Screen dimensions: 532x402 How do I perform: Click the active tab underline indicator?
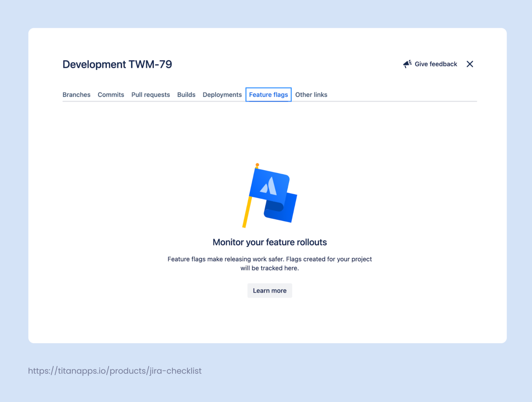pos(268,101)
